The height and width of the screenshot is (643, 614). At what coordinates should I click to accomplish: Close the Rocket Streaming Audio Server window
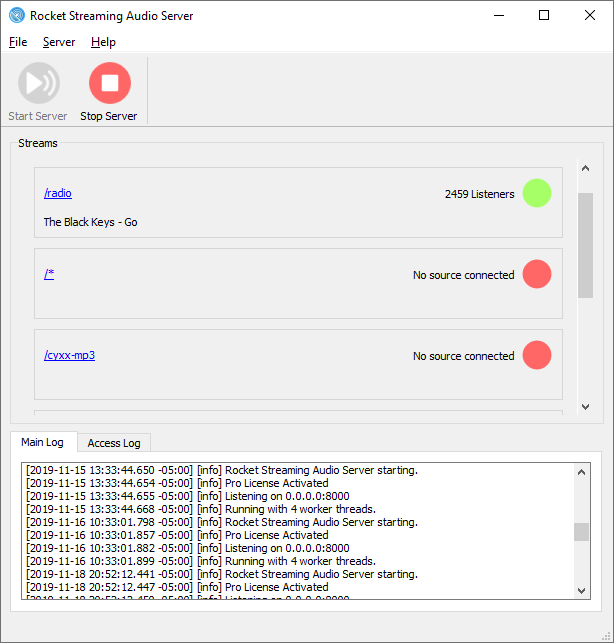590,16
